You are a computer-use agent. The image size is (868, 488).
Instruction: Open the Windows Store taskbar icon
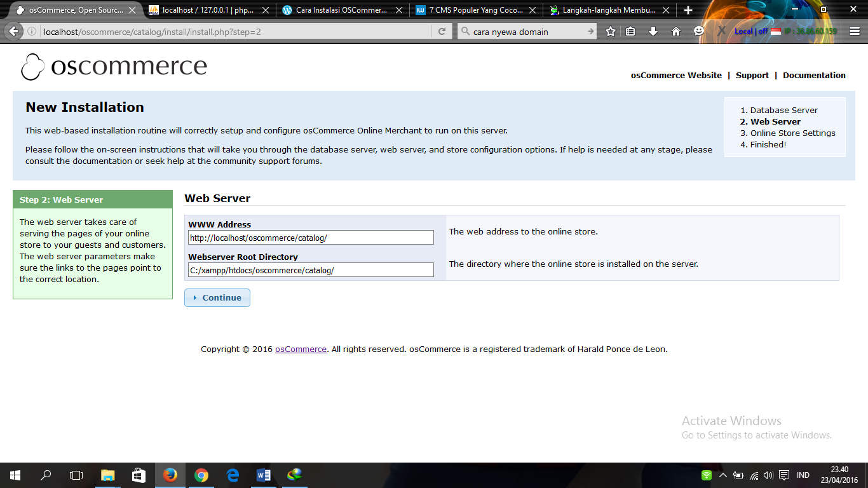(139, 475)
